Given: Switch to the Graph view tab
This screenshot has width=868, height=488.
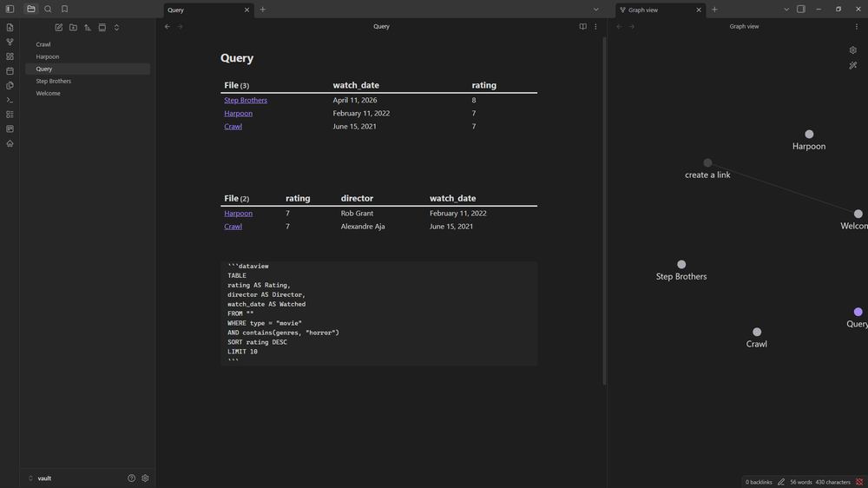Looking at the screenshot, I should click(660, 10).
